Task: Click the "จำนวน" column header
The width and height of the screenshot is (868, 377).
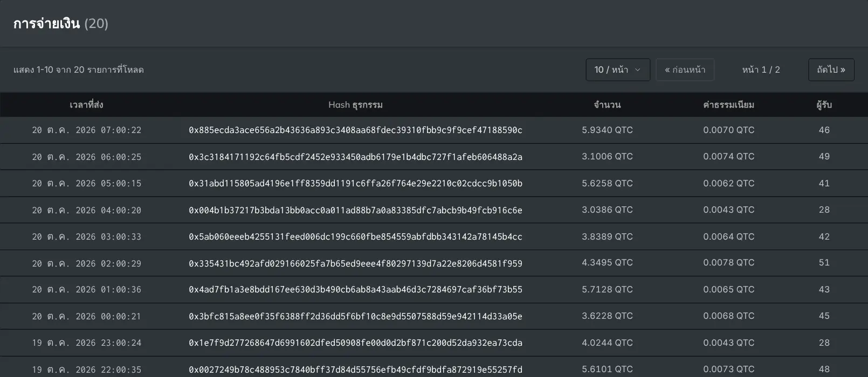Action: pos(607,105)
